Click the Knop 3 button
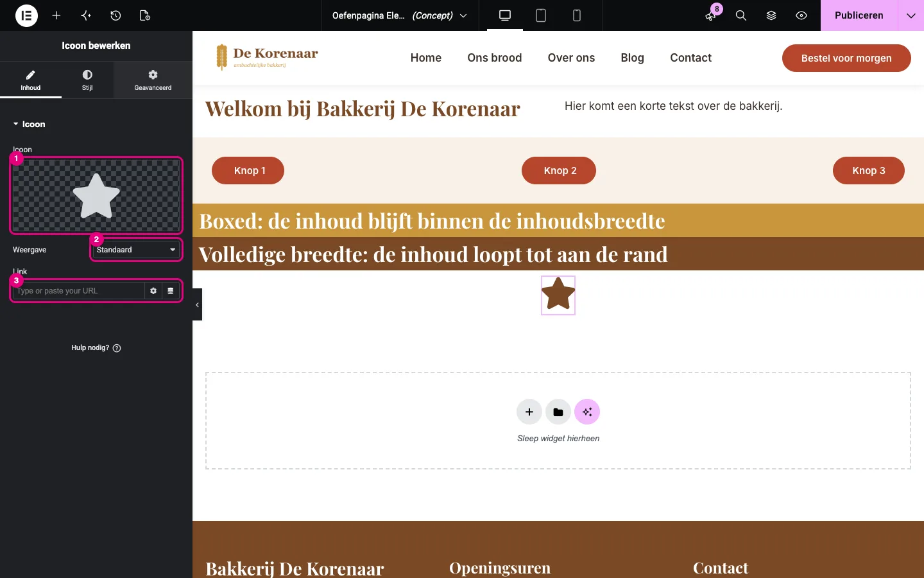 pos(869,170)
